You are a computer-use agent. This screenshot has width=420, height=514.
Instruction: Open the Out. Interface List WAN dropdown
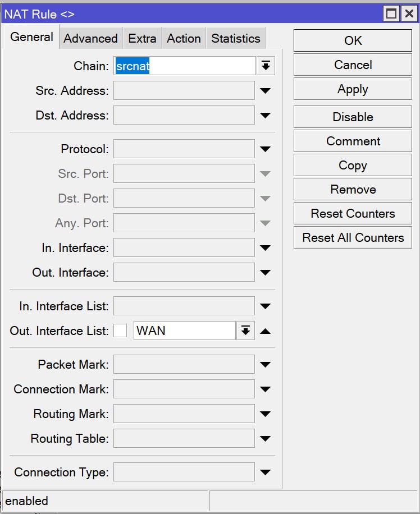tap(245, 331)
